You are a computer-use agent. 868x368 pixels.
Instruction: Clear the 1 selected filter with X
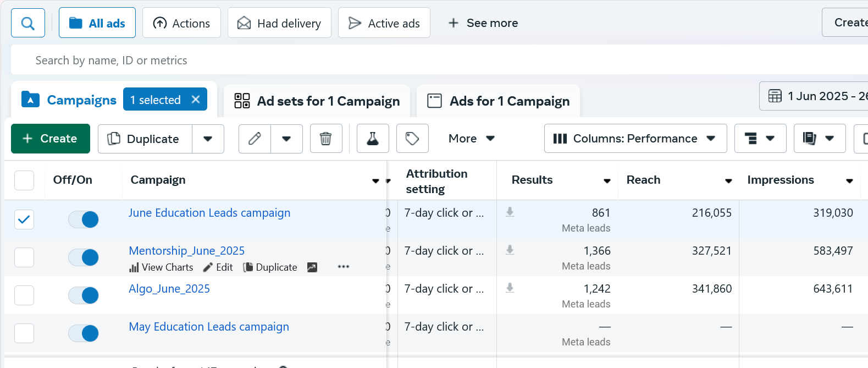click(x=196, y=100)
